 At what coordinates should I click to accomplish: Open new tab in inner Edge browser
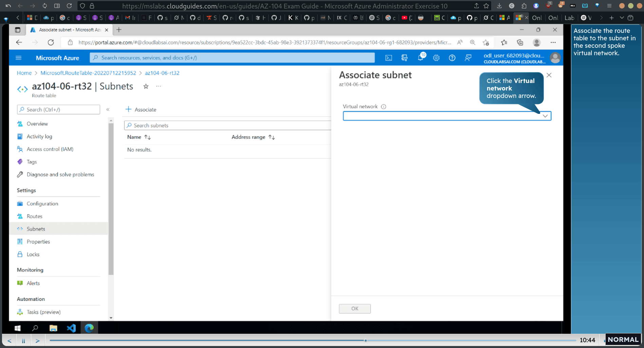(119, 30)
